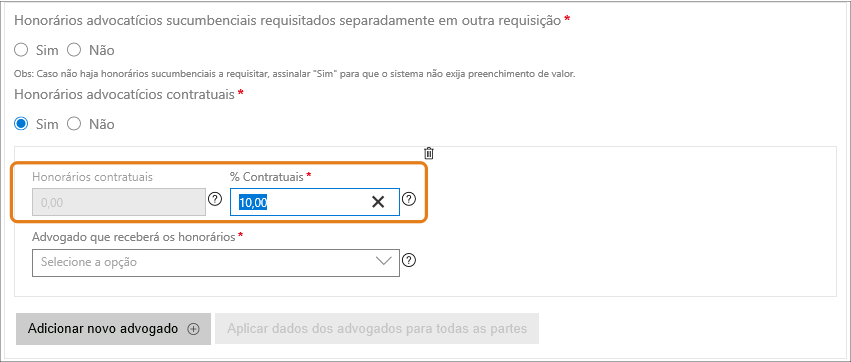Delete the lawyer entry using the trash icon
The height and width of the screenshot is (362, 851).
(429, 153)
